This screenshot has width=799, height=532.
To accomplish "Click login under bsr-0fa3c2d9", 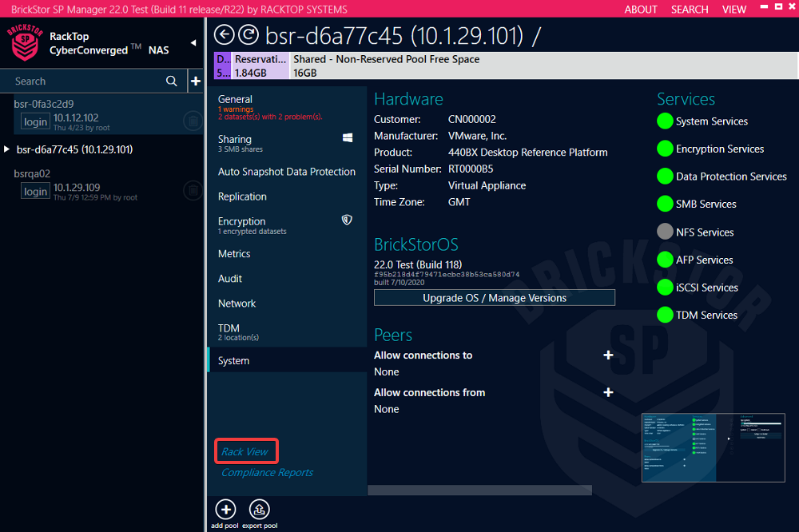I will point(35,121).
